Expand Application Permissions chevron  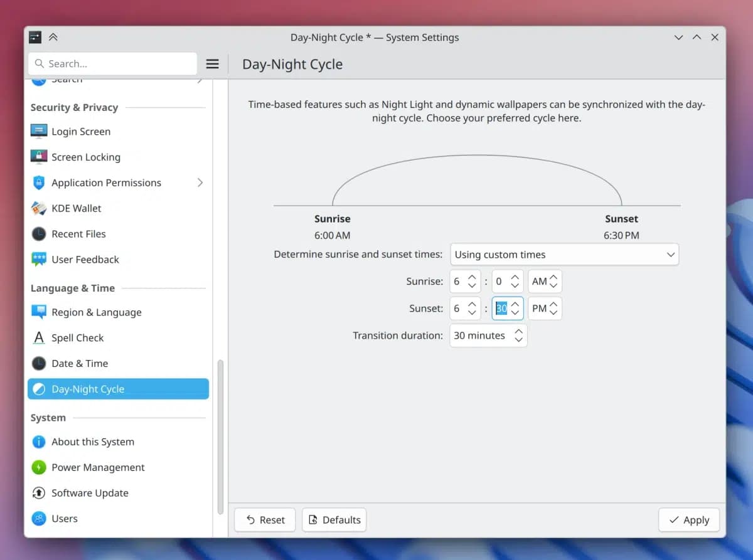tap(200, 182)
